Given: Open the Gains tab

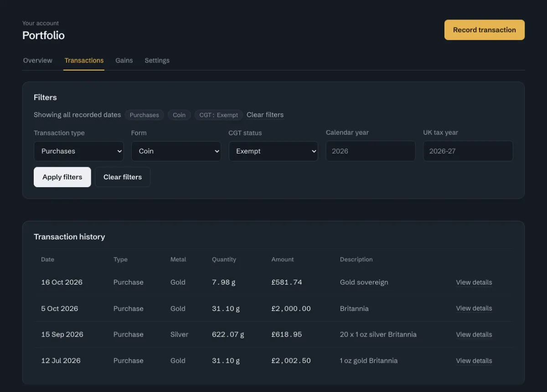Looking at the screenshot, I should coord(124,61).
